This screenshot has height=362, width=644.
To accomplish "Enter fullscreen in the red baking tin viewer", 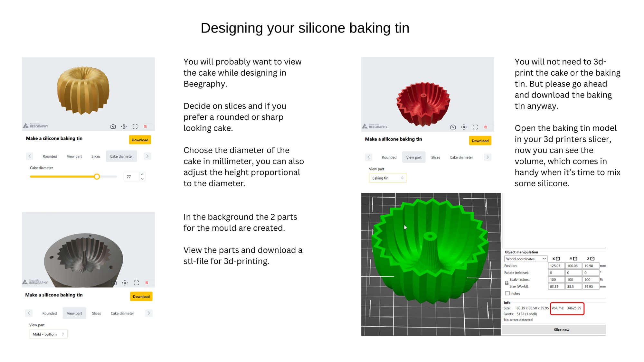I will point(475,127).
